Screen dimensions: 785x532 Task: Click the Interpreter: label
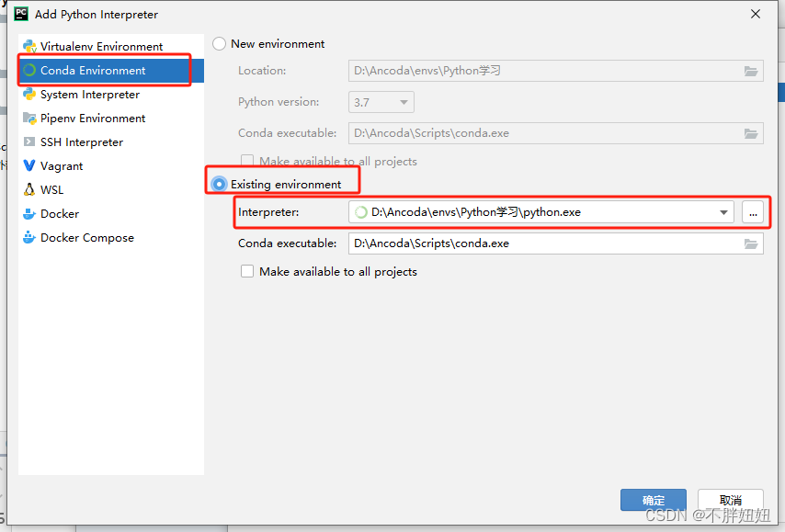pos(268,212)
